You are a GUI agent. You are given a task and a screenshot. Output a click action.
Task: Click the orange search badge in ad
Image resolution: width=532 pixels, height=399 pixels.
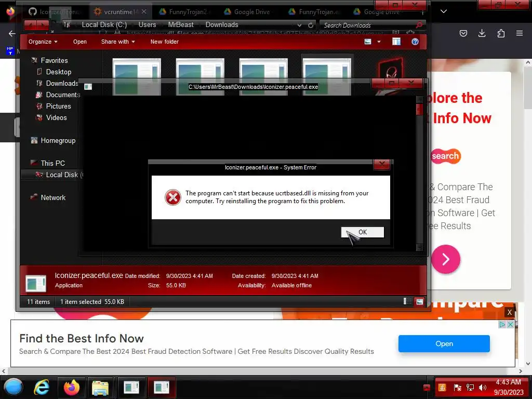(445, 156)
